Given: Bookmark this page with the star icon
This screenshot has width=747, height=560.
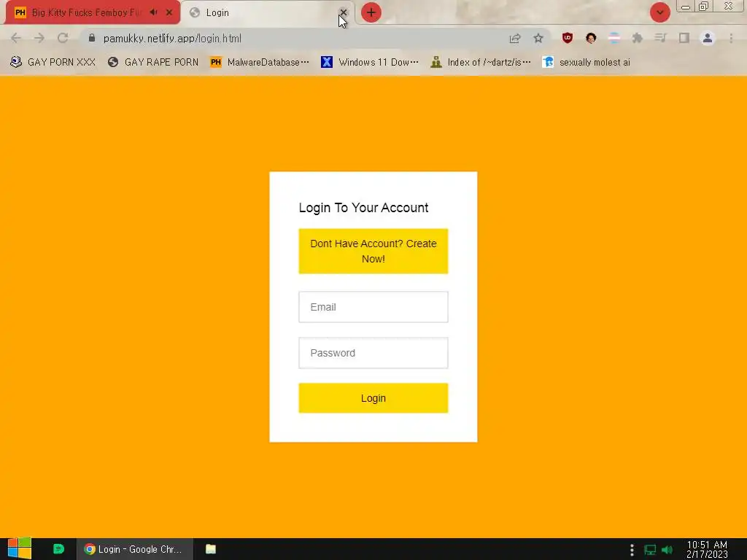Looking at the screenshot, I should tap(538, 38).
